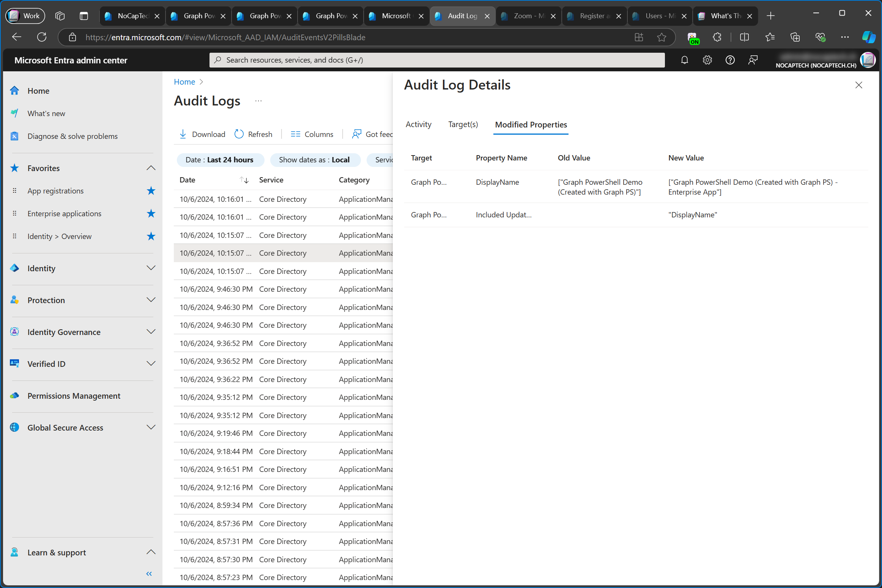
Task: Click the Refresh button
Action: [x=254, y=134]
